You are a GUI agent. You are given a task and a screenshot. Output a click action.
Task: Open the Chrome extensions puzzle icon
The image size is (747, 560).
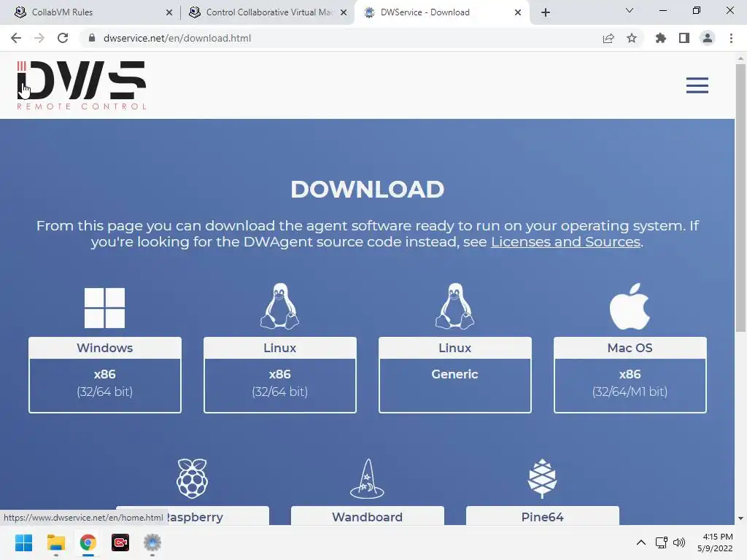pyautogui.click(x=661, y=38)
